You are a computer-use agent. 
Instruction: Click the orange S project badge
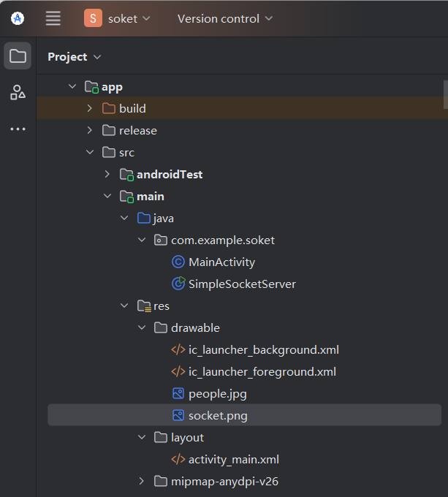[93, 18]
